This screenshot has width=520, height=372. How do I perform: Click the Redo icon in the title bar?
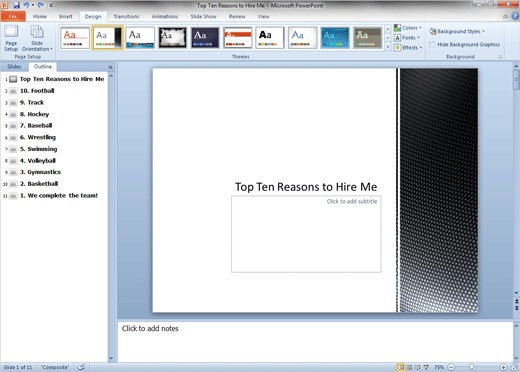[x=40, y=5]
